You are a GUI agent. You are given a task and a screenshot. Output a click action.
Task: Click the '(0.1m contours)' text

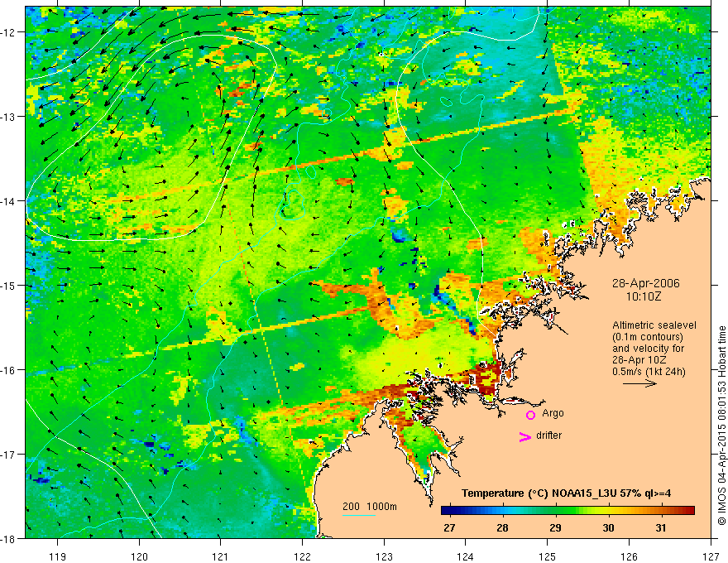coord(648,337)
